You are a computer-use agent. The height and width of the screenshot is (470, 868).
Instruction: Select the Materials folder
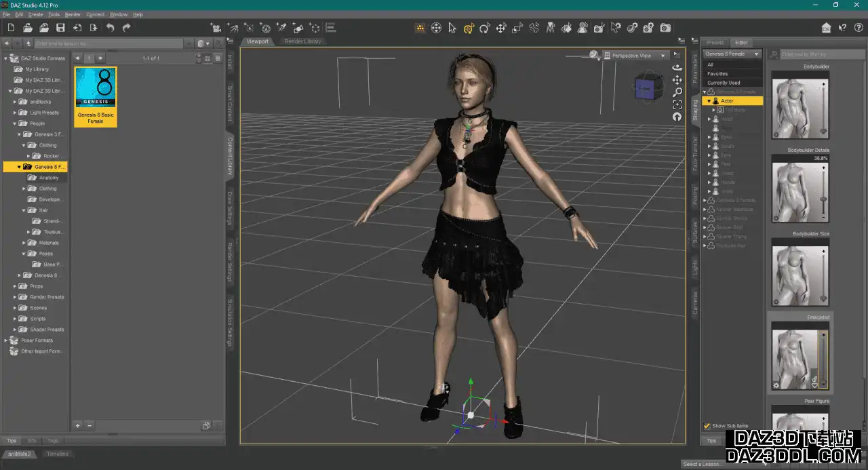[49, 243]
